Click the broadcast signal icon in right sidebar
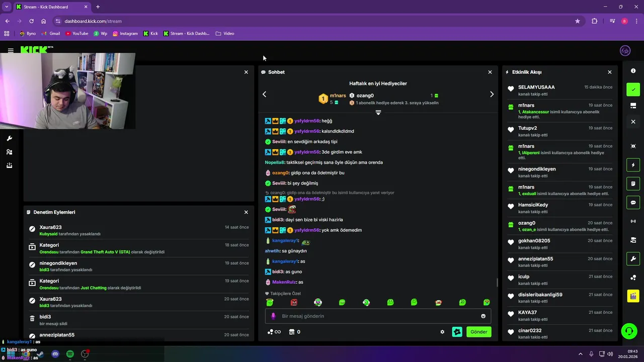The width and height of the screenshot is (644, 362). click(633, 221)
